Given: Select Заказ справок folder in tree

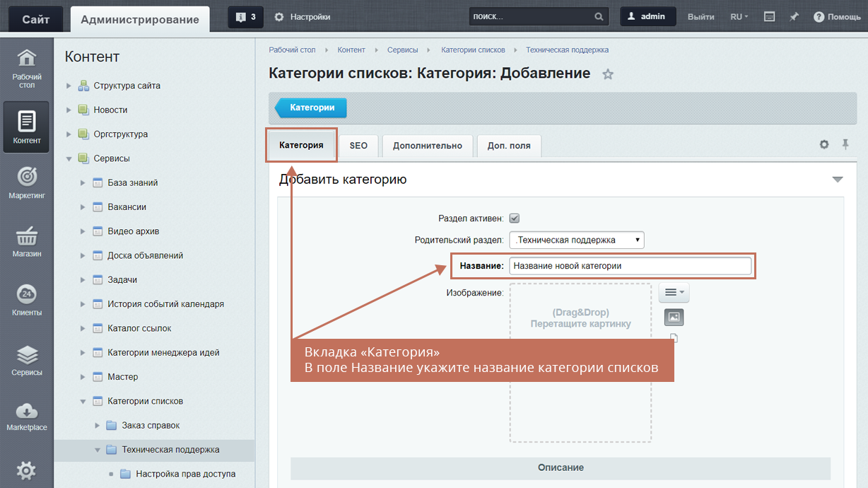Looking at the screenshot, I should tap(153, 426).
